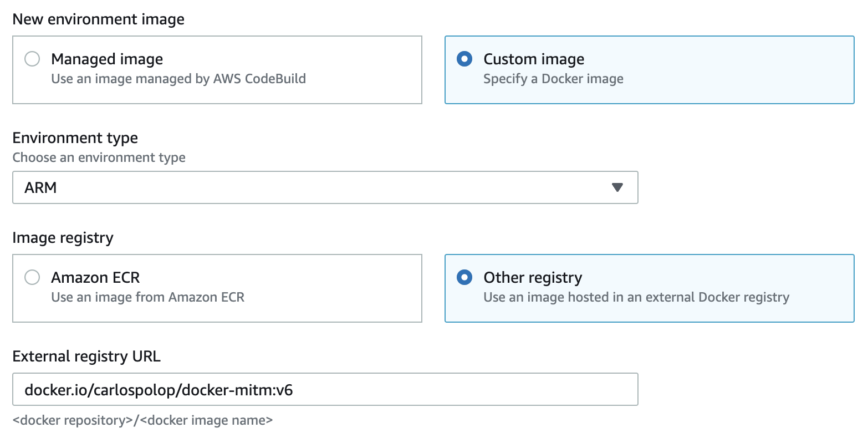Image resolution: width=868 pixels, height=438 pixels.
Task: Select the Other registry radio circle
Action: [464, 277]
